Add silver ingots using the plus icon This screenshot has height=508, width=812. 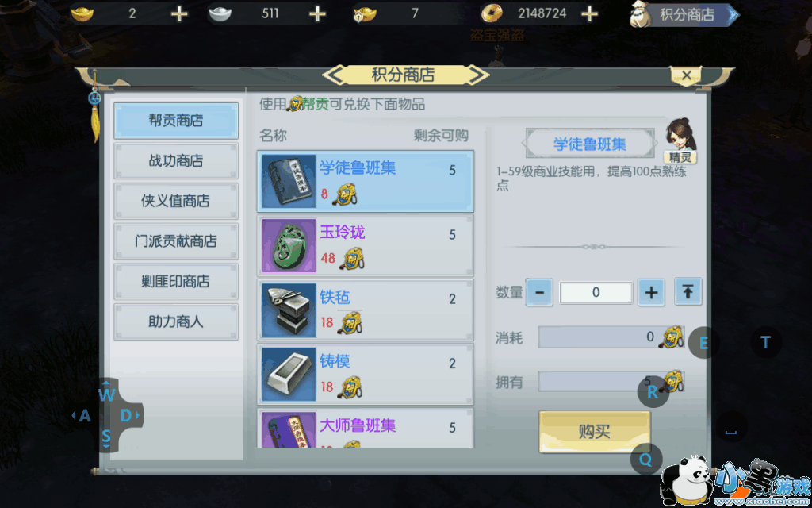click(317, 14)
